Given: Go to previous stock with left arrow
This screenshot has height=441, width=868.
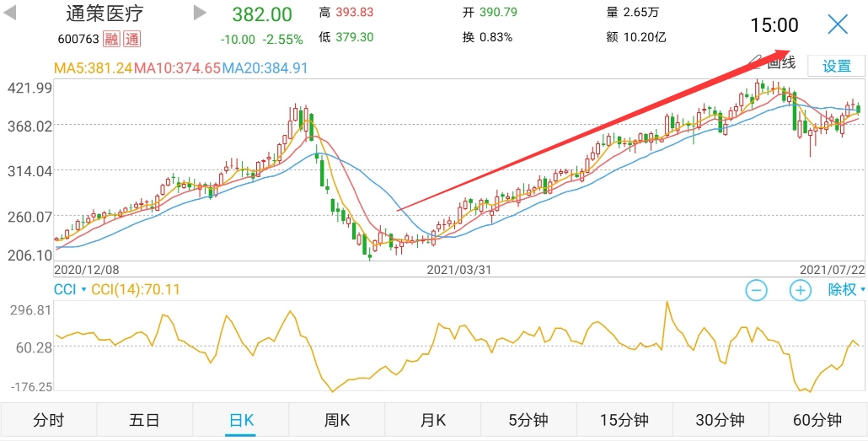Looking at the screenshot, I should point(9,13).
